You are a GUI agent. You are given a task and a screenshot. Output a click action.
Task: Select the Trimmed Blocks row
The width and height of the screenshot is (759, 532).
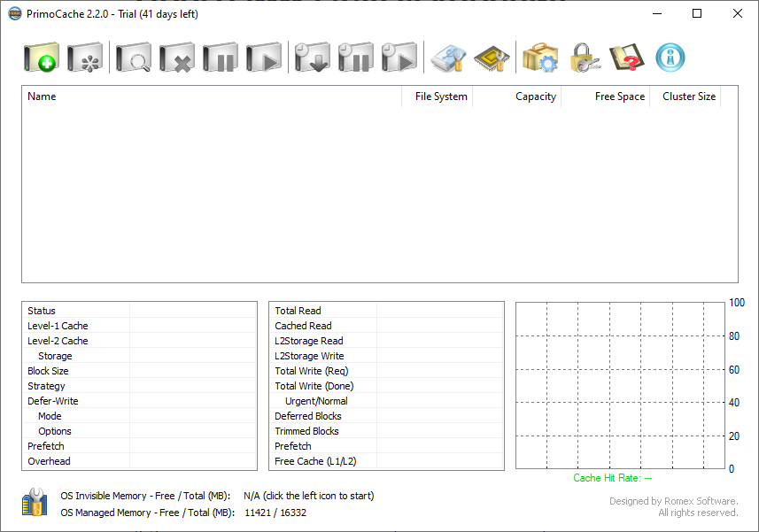pos(387,430)
